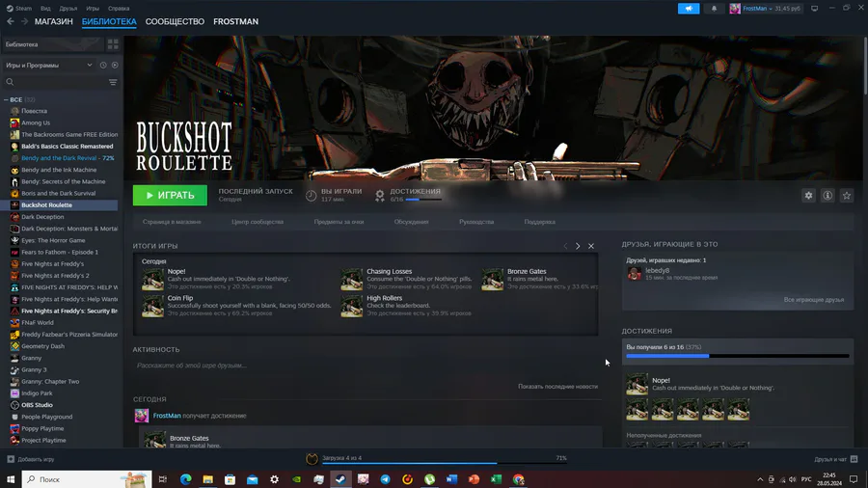Open Word from taskbar
The height and width of the screenshot is (488, 868).
[x=451, y=479]
